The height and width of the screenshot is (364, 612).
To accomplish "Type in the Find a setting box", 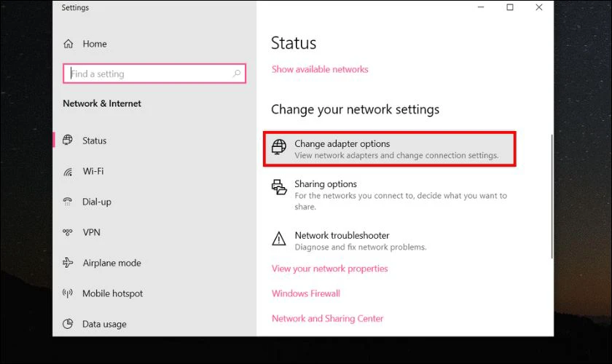I will tap(149, 74).
